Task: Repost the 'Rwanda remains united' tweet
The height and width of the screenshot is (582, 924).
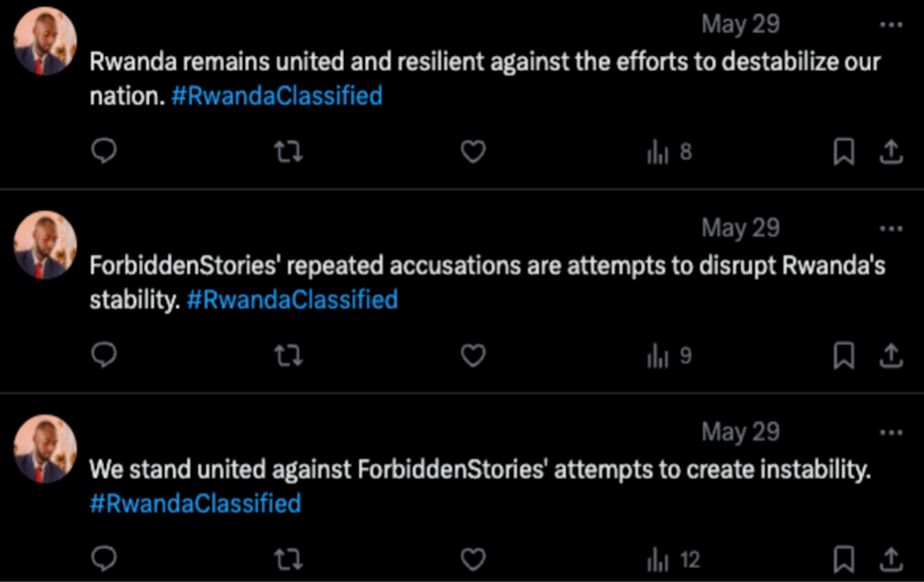Action: (x=288, y=152)
